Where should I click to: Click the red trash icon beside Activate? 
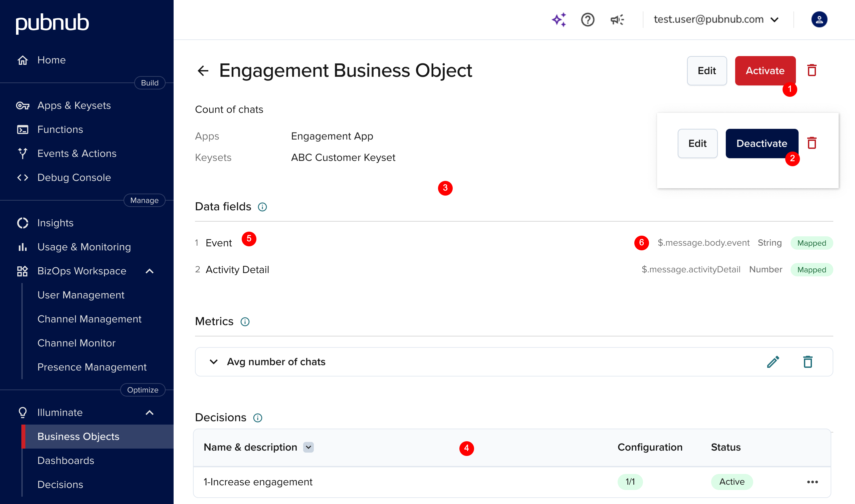point(812,71)
